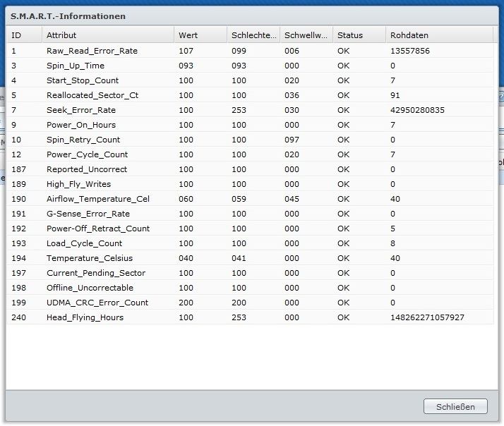The image size is (504, 426).
Task: Select the Power-Off_Retract_Count attribute
Action: click(98, 228)
